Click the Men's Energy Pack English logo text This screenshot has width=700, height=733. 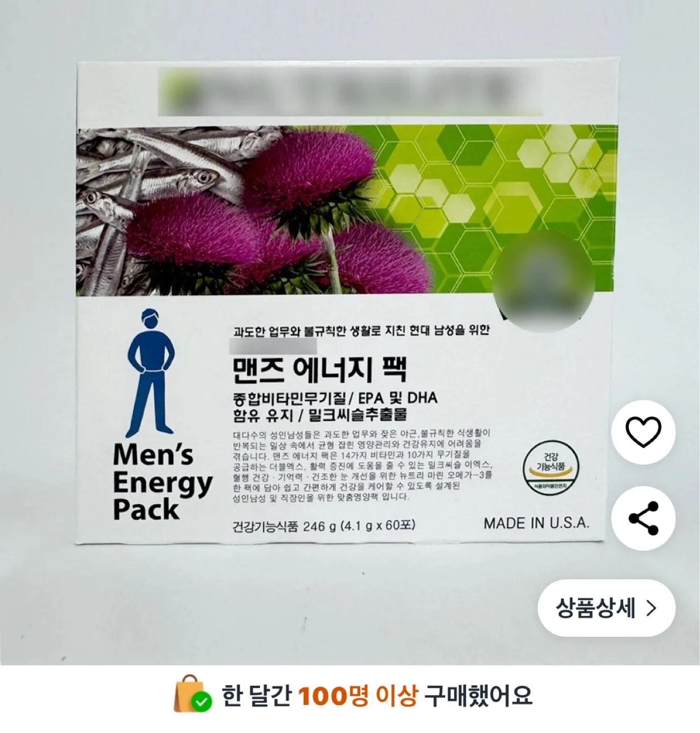pos(162,482)
